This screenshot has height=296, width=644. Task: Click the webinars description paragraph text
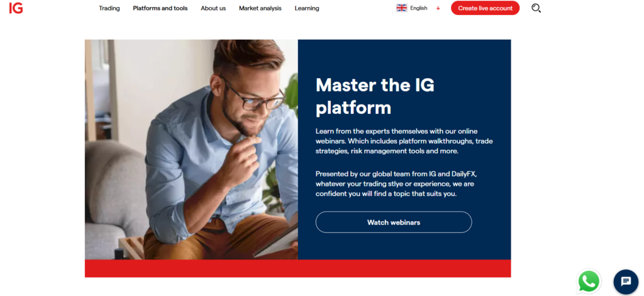pos(404,141)
